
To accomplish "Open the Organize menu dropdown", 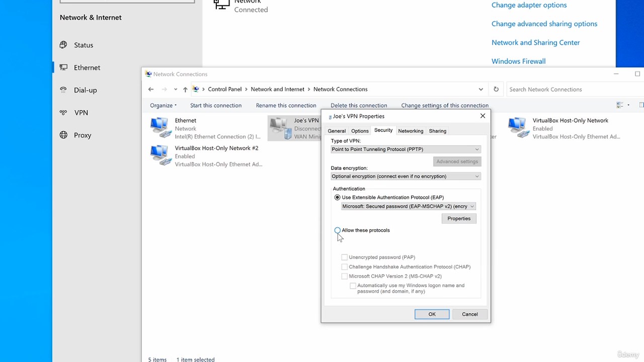I will (x=163, y=106).
